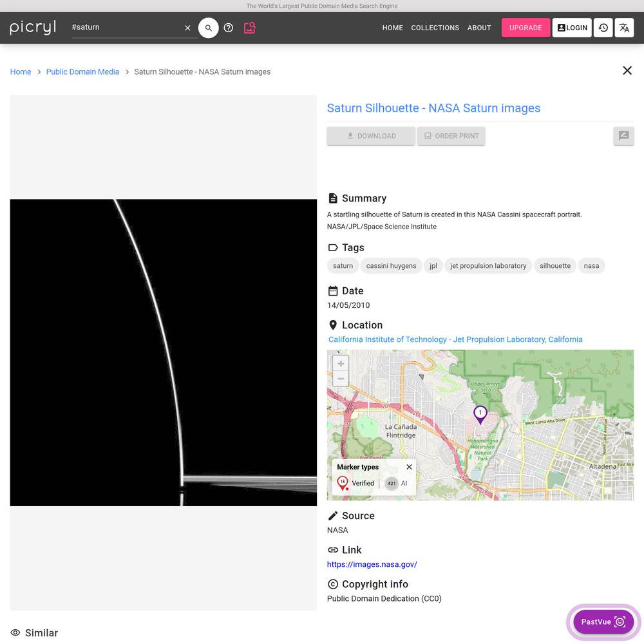Open ABOUT in the navigation
644x644 pixels.
[x=479, y=28]
